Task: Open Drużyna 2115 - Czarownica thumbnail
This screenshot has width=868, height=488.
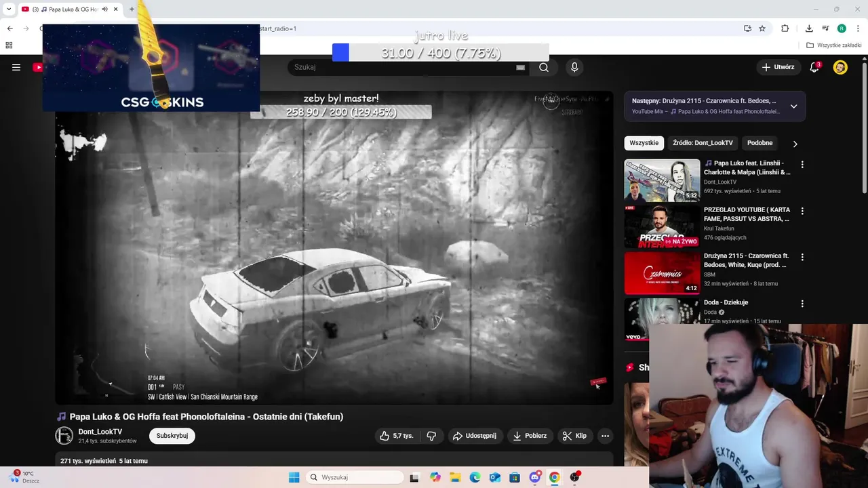Action: tap(662, 273)
